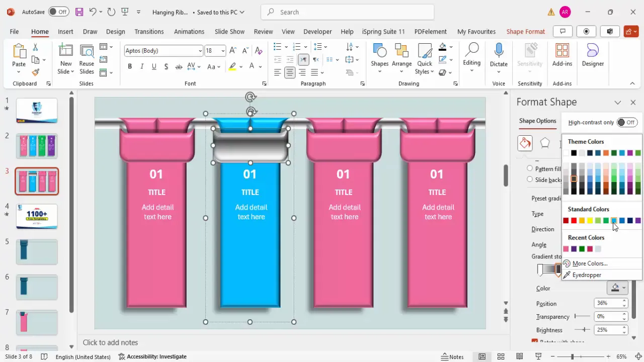Click the Search box in title bar
644x362 pixels.
347,12
